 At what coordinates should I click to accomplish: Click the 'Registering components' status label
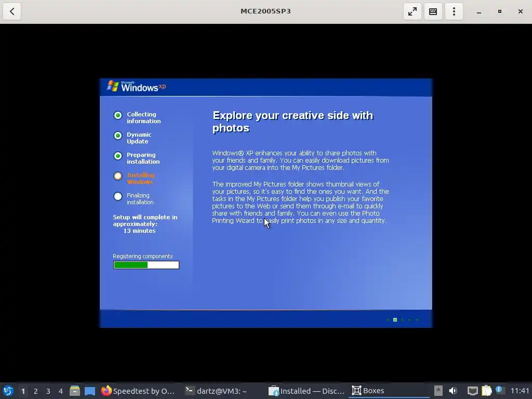(x=142, y=256)
